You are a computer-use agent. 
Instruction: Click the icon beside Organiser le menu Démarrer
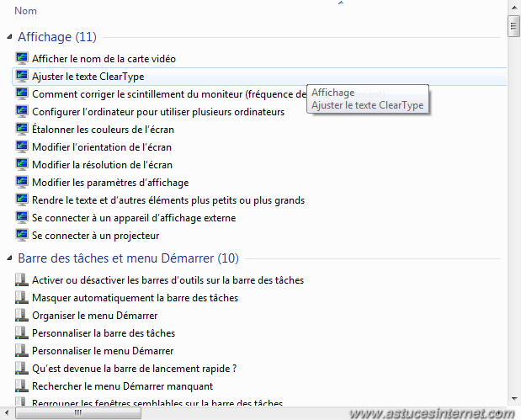point(22,315)
